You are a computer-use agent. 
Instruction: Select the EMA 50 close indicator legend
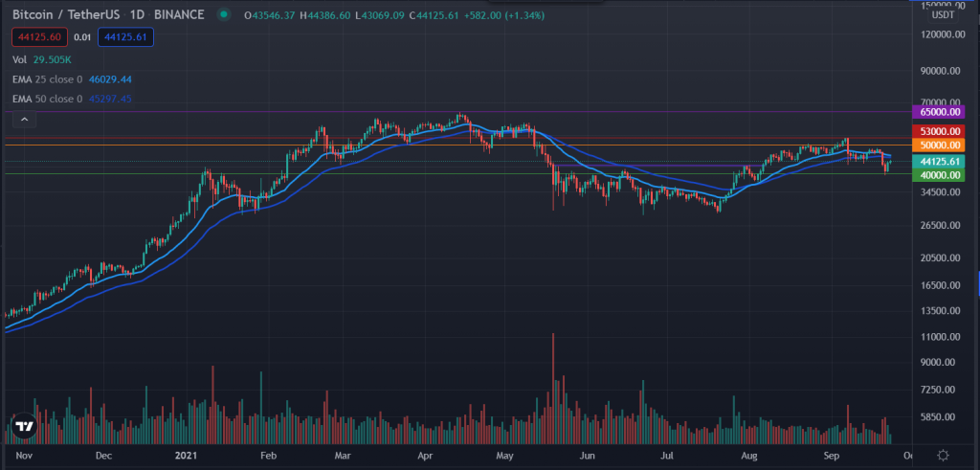pyautogui.click(x=71, y=99)
